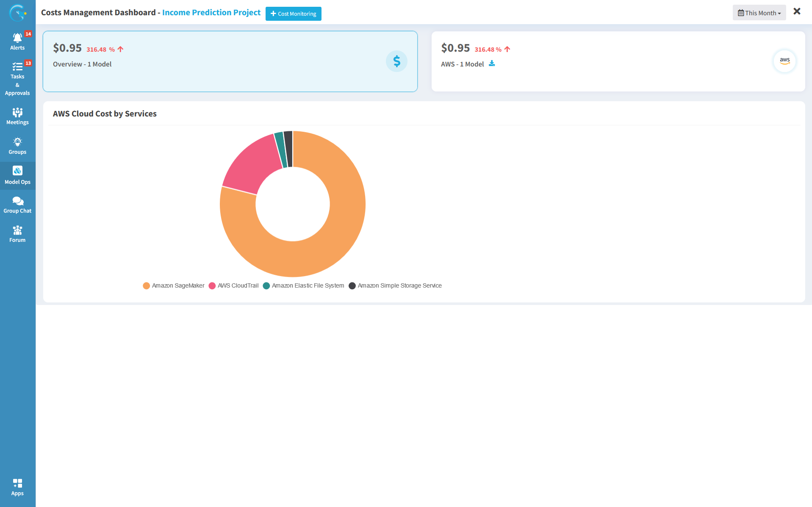Screen dimensions: 812x507
Task: Toggle Amazon Elastic File System legend
Action: pos(304,285)
